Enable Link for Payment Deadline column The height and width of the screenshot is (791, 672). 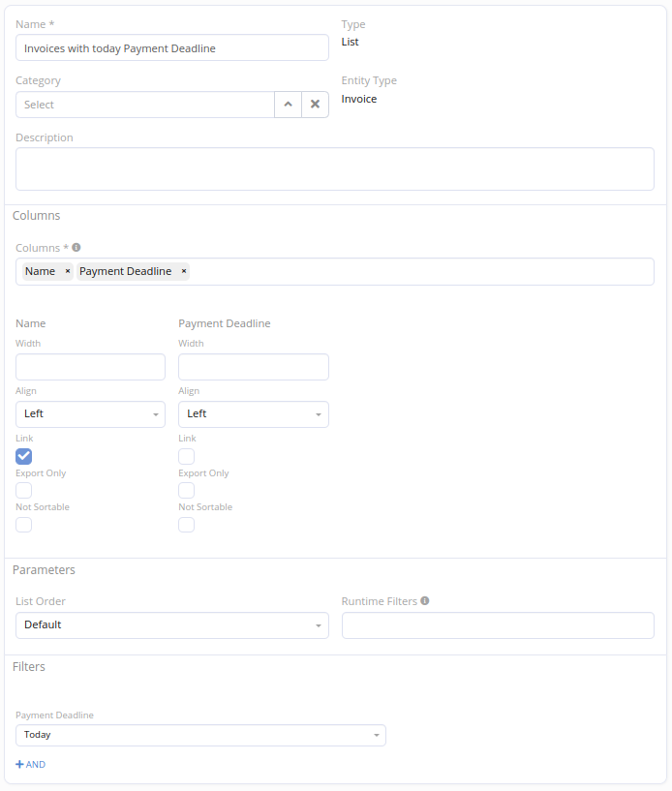click(x=187, y=456)
